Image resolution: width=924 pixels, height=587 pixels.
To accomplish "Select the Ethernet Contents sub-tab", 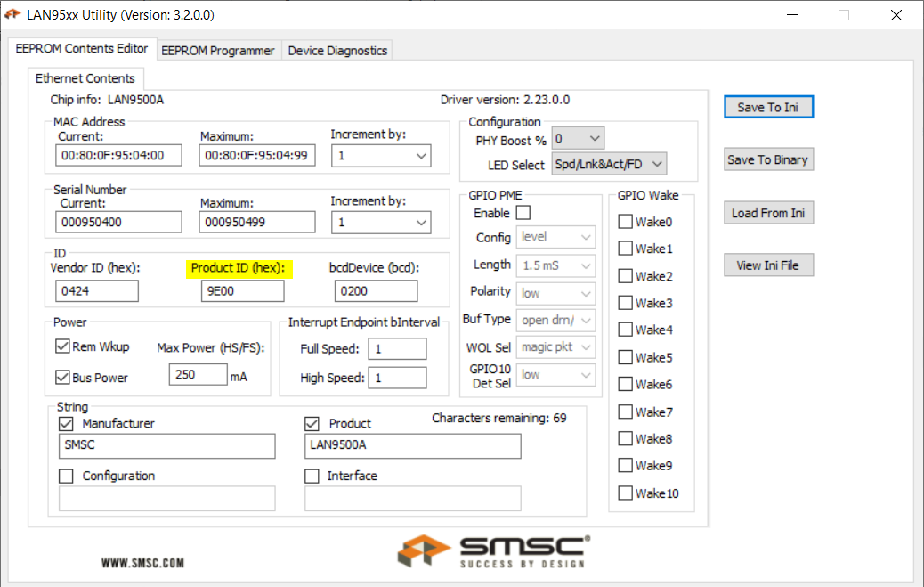I will pyautogui.click(x=85, y=78).
